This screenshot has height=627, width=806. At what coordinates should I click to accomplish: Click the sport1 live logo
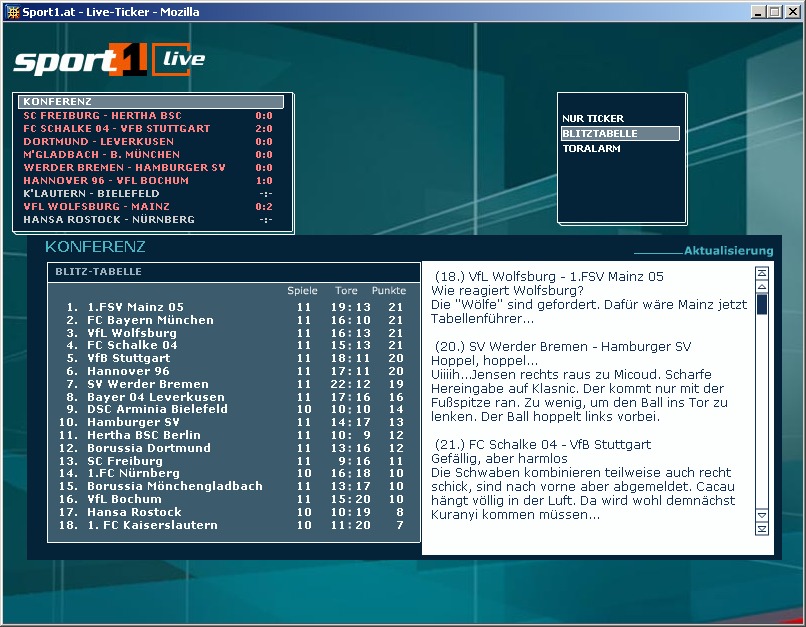(109, 60)
